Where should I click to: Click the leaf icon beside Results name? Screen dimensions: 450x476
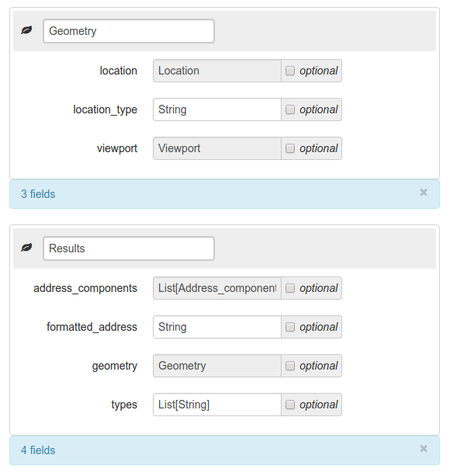(26, 248)
